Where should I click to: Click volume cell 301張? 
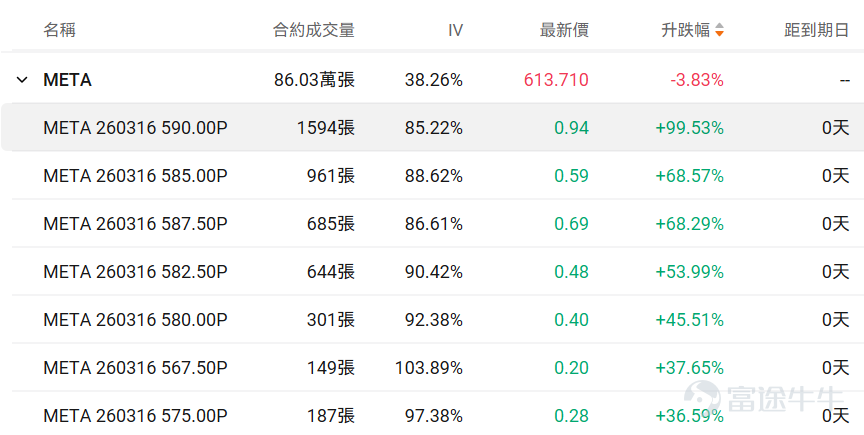(x=331, y=320)
